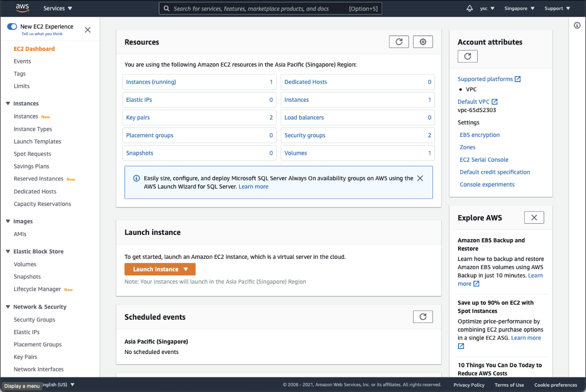Click the AWS search field
Viewport: 586px width, 392px height.
tap(256, 8)
